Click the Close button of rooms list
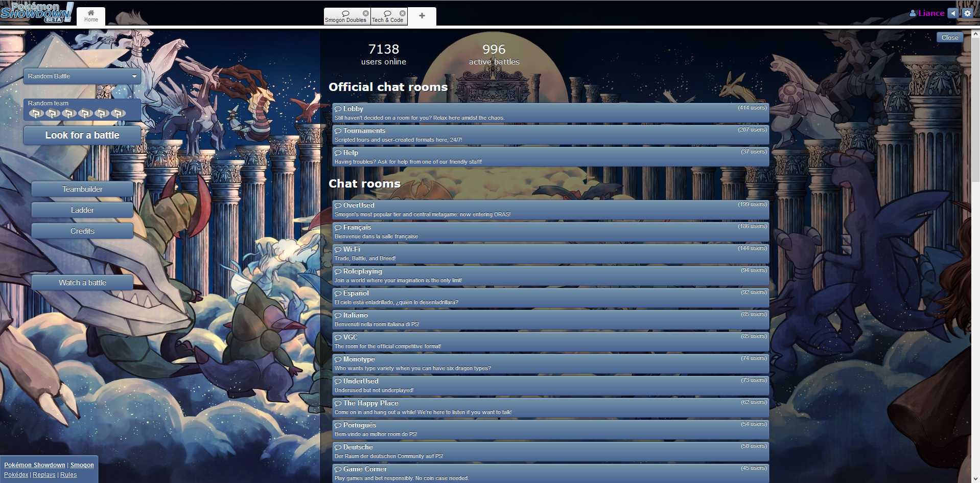The image size is (980, 483). 950,37
